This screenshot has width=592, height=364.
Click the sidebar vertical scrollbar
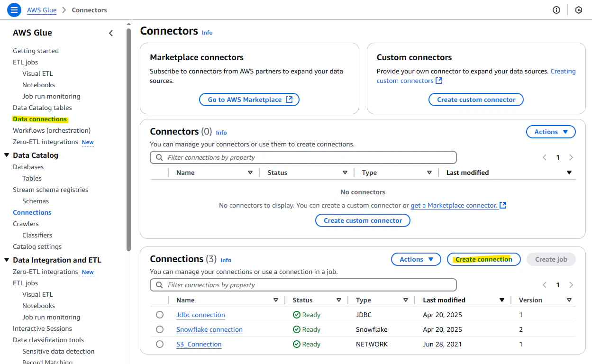click(128, 139)
